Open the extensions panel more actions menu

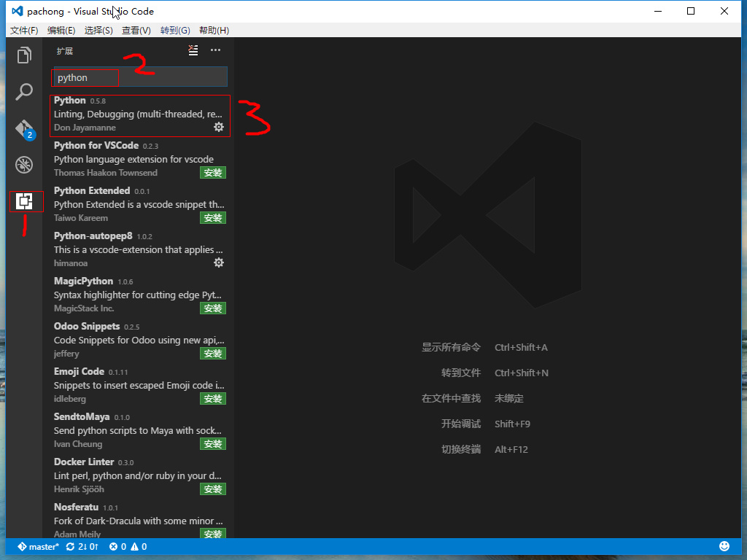215,50
